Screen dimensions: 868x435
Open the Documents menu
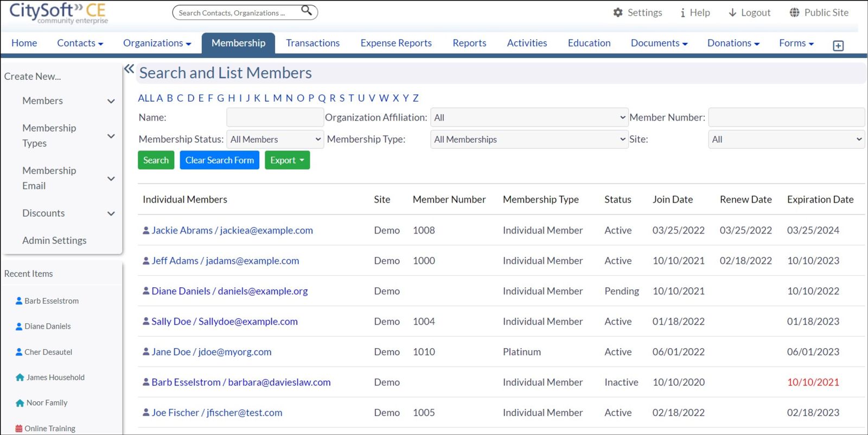click(x=659, y=43)
